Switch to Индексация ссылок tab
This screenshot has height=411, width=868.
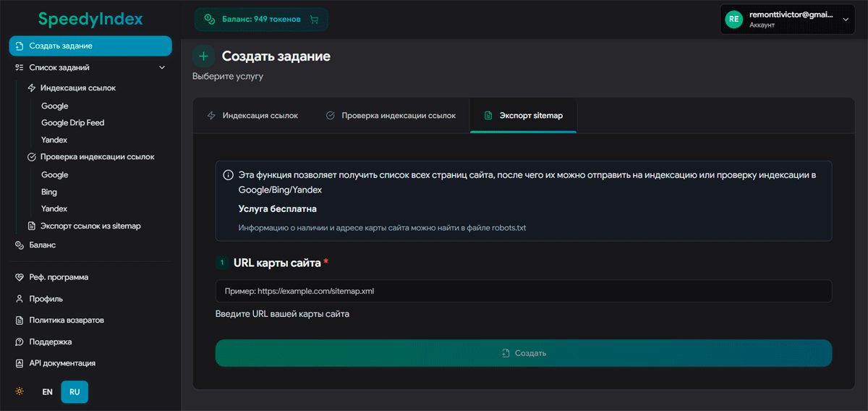[252, 116]
